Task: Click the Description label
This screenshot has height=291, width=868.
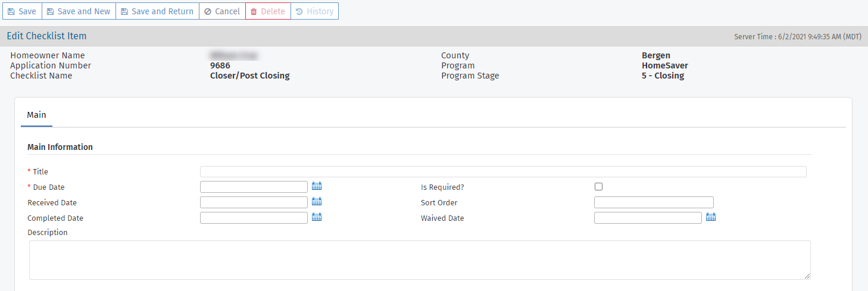Action: (x=48, y=232)
